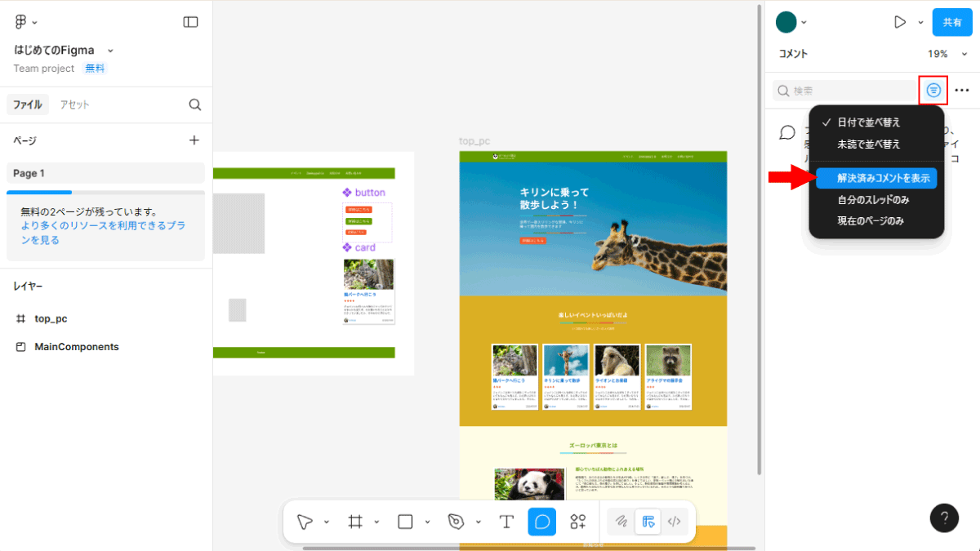The height and width of the screenshot is (551, 980).
Task: Switch to Draw mode toggle
Action: [621, 522]
